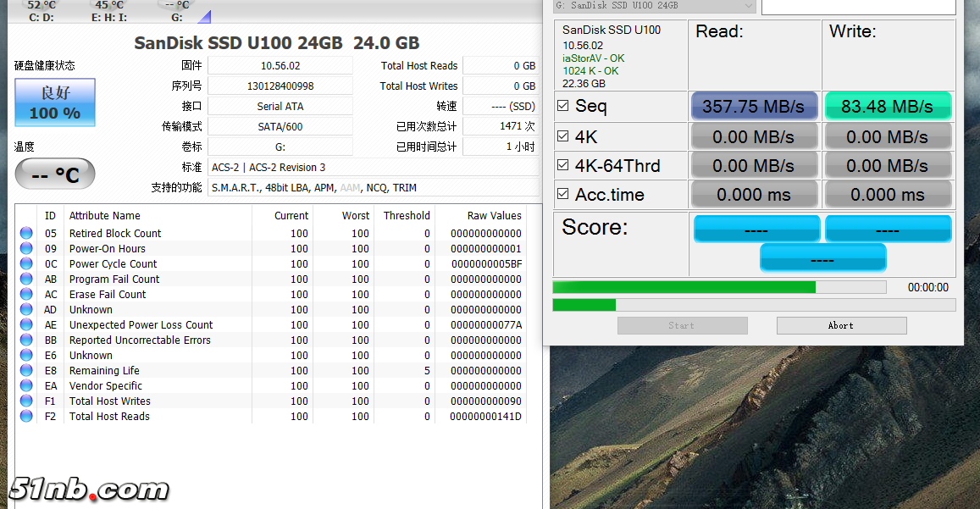Click the upper green benchmark progress bar
Viewport: 980px width, 509px height.
(719, 287)
